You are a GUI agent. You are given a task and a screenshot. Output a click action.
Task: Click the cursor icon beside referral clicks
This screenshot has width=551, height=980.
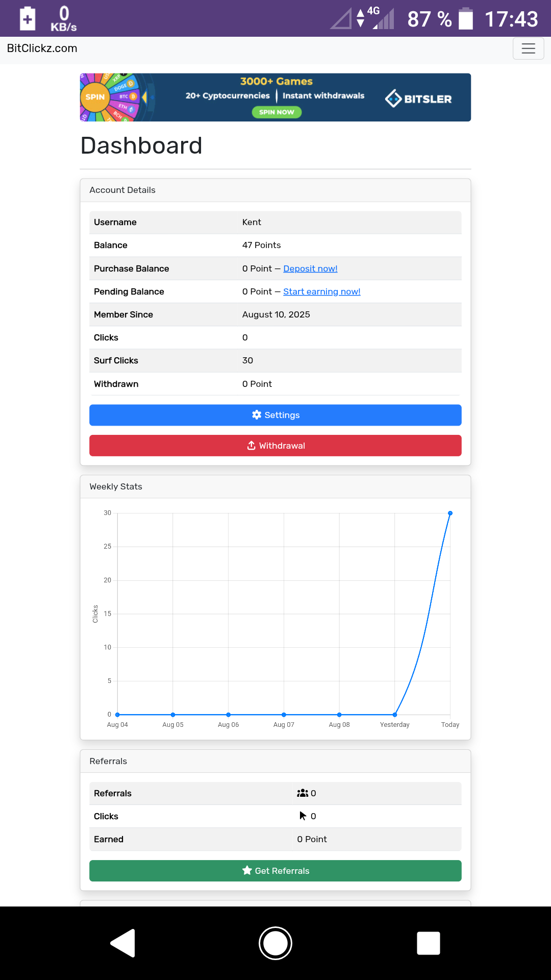tap(303, 816)
